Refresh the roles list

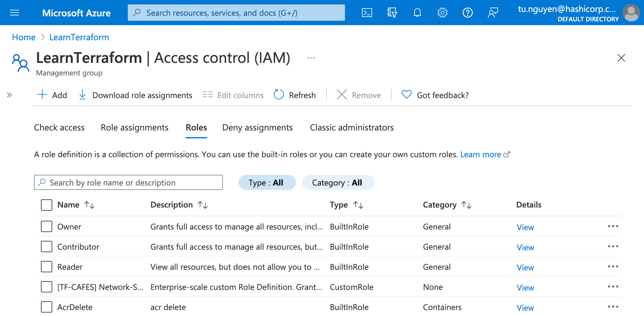295,95
